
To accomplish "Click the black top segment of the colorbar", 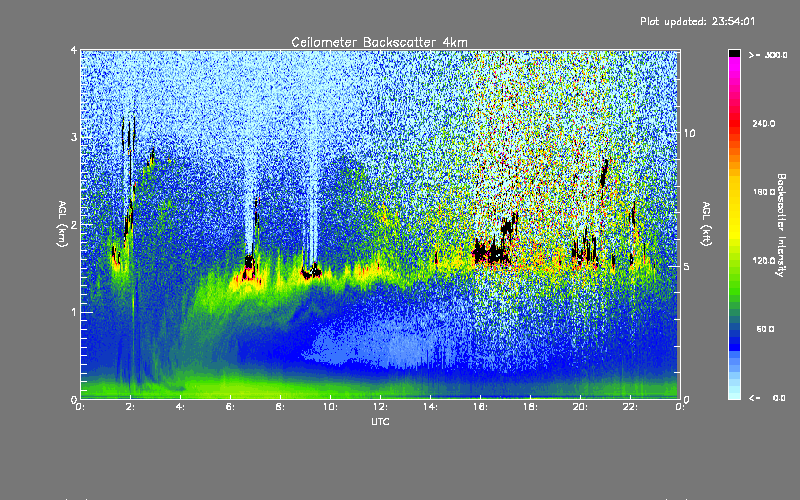I will pyautogui.click(x=734, y=53).
